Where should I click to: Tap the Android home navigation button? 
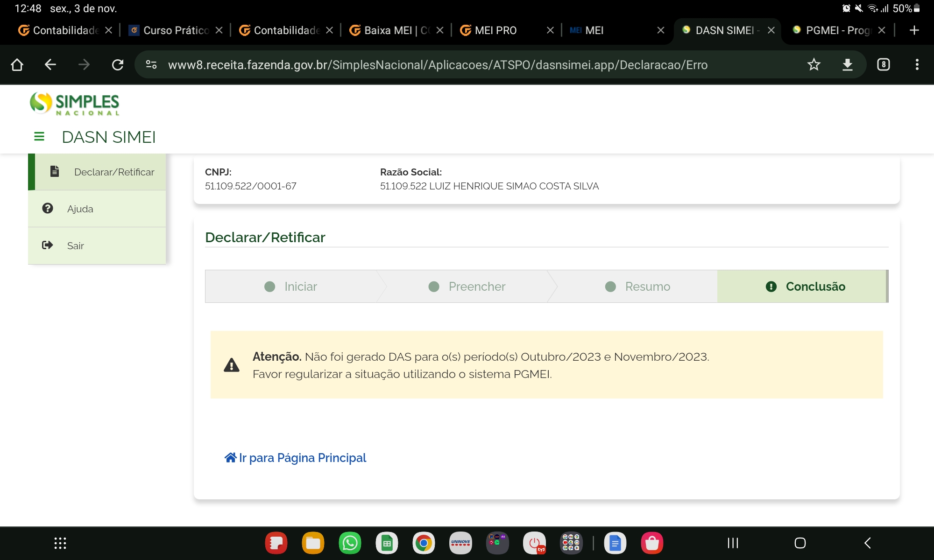pos(800,543)
